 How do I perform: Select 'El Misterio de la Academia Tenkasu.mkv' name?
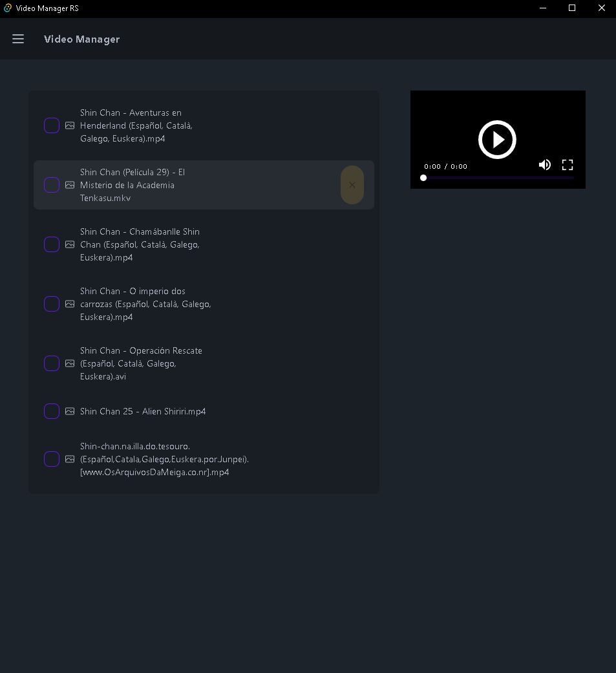(133, 185)
